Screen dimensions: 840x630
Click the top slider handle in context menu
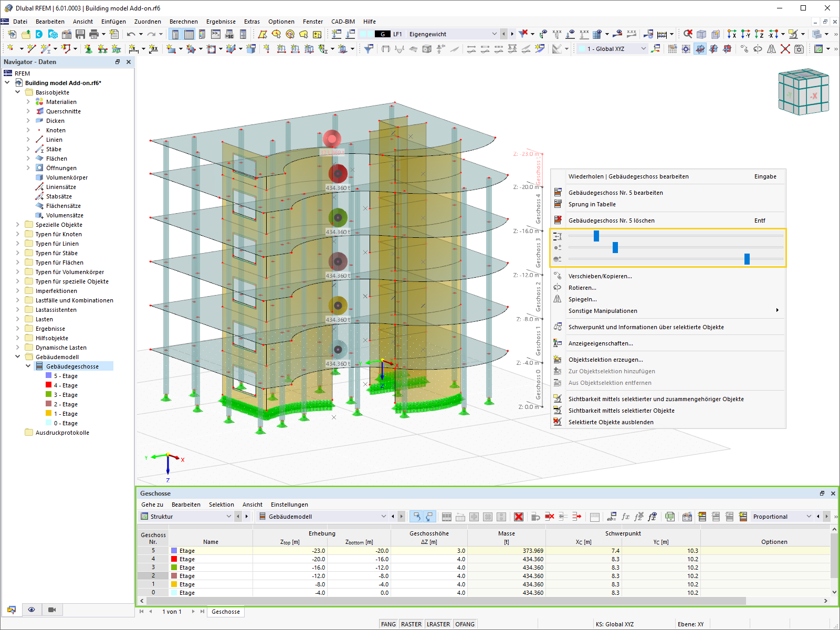pos(596,236)
